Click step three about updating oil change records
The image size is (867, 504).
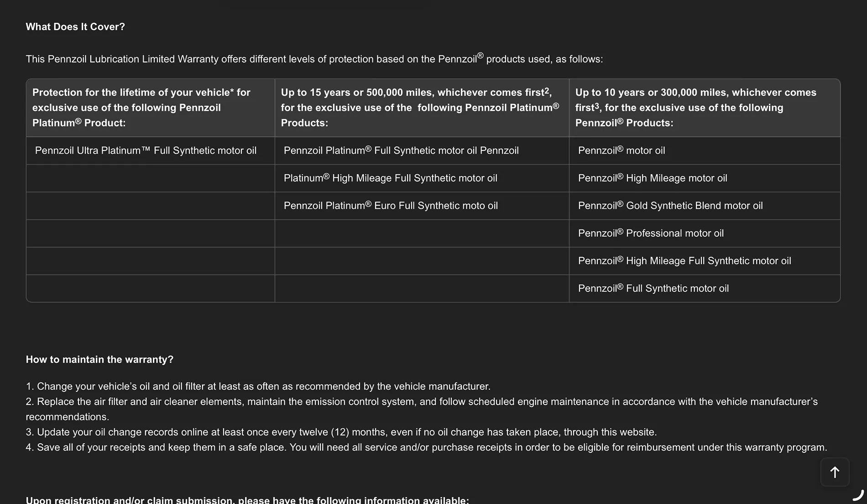pos(341,432)
